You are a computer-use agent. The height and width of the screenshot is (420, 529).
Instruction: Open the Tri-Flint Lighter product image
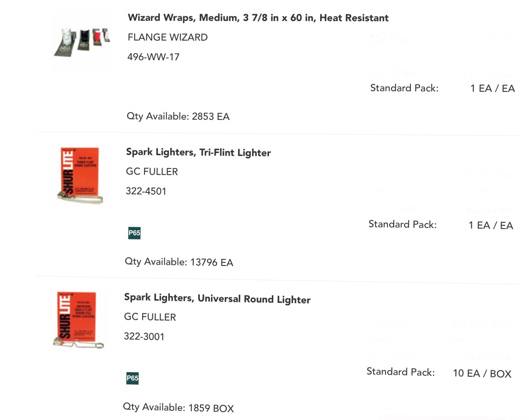coord(80,176)
